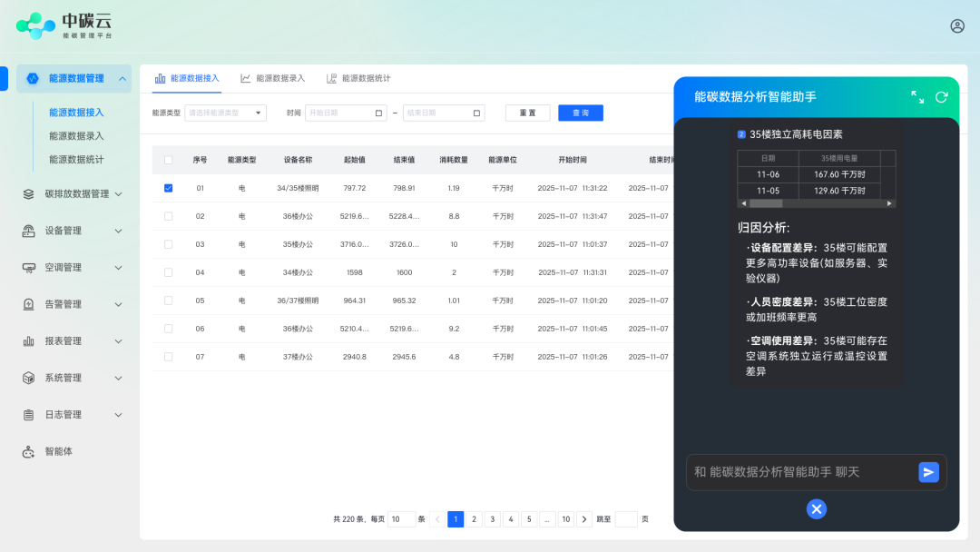Viewport: 980px width, 552px height.
Task: Click the blue send message icon
Action: point(928,472)
